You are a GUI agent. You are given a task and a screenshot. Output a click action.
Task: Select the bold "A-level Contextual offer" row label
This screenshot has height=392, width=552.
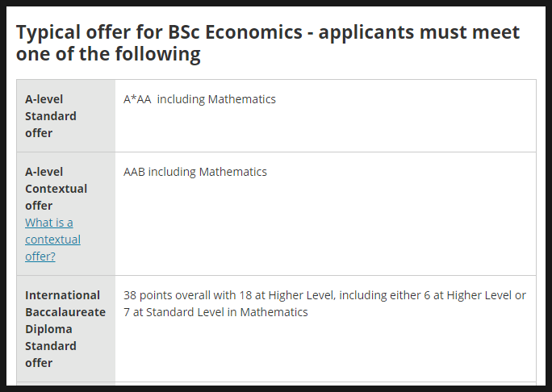tap(56, 188)
